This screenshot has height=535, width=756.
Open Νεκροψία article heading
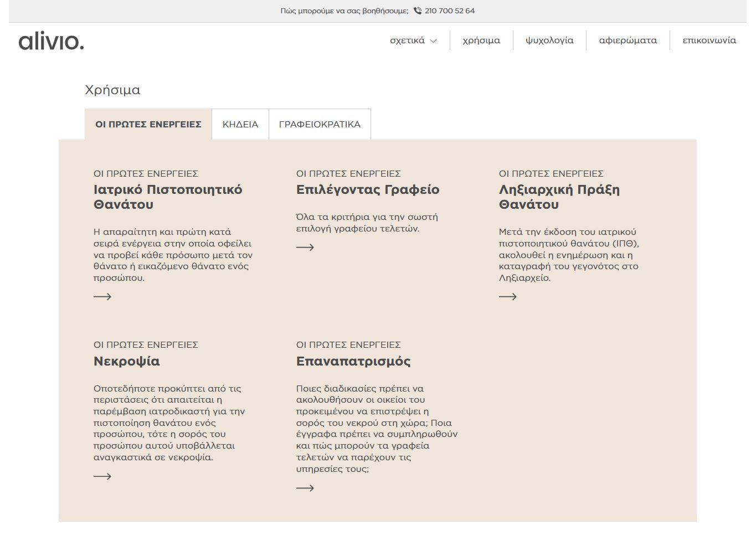[126, 362]
